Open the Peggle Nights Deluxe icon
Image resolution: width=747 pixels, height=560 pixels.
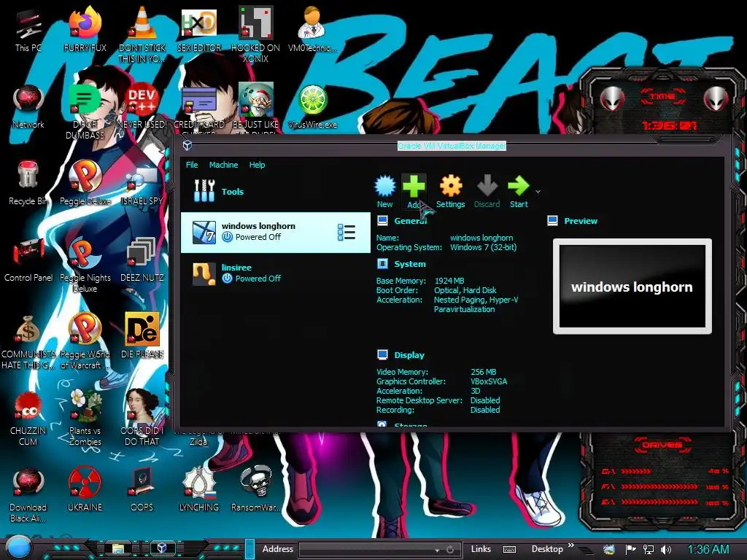85,252
